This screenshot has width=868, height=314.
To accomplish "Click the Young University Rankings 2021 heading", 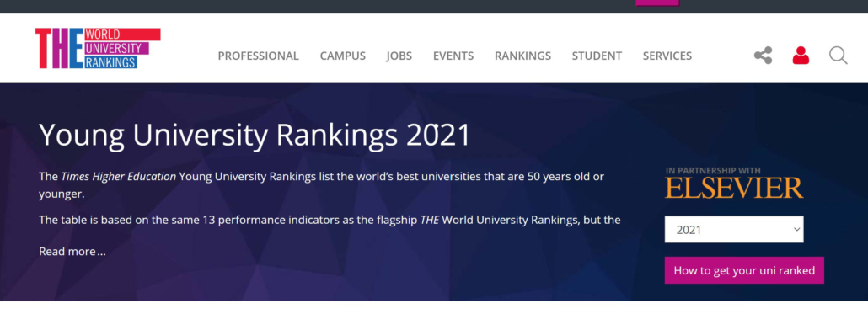I will [x=255, y=135].
